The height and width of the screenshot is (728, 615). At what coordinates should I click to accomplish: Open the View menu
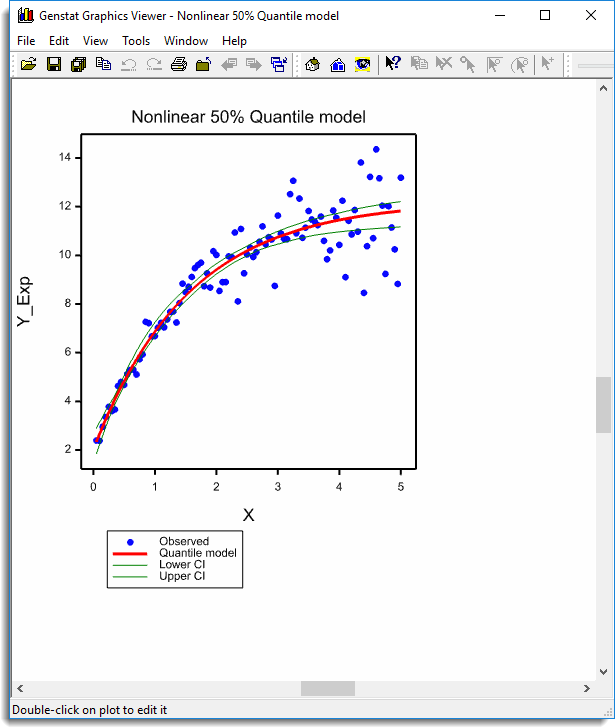click(x=95, y=41)
